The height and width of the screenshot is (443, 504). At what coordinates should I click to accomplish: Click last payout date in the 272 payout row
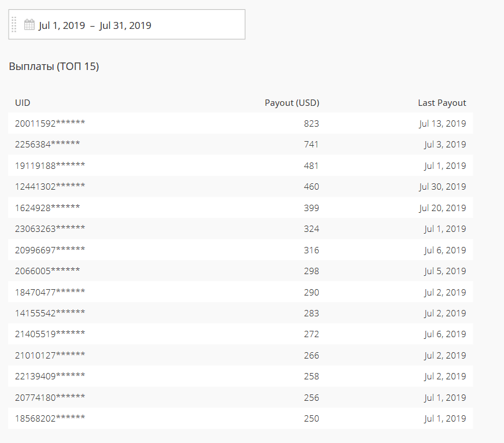[445, 334]
